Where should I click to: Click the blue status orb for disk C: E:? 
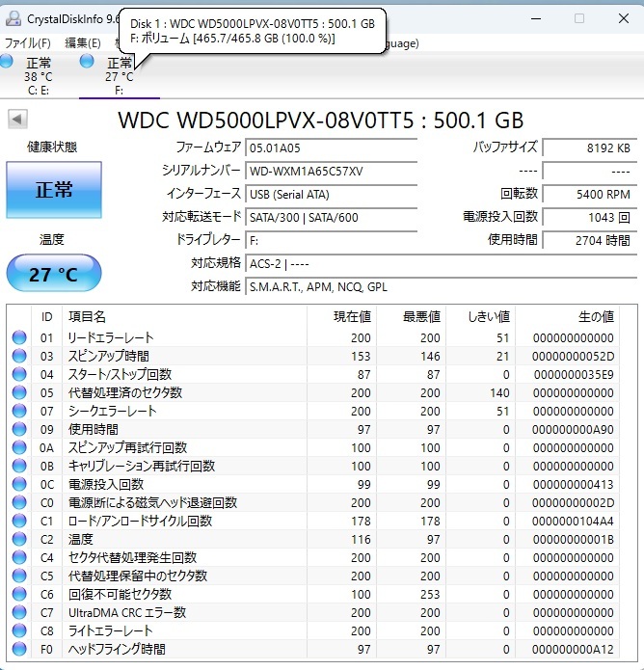click(x=7, y=61)
